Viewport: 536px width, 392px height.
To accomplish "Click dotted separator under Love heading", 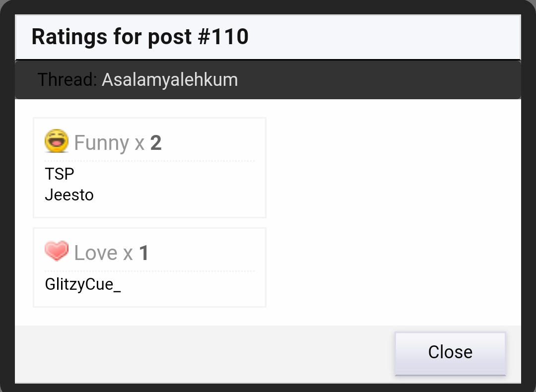I will [x=149, y=271].
